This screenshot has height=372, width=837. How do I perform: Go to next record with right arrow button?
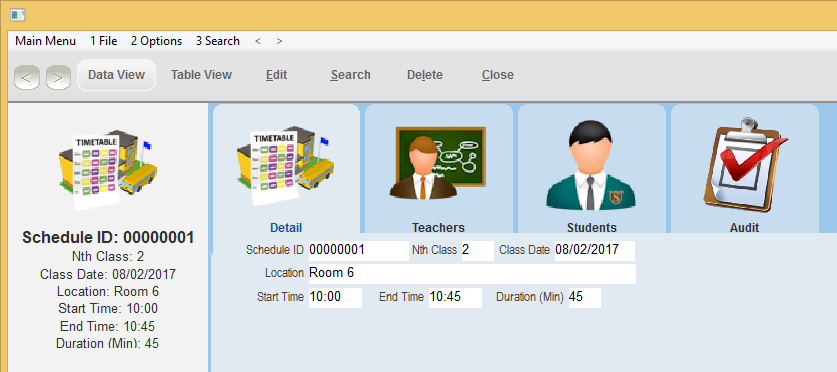pyautogui.click(x=59, y=78)
